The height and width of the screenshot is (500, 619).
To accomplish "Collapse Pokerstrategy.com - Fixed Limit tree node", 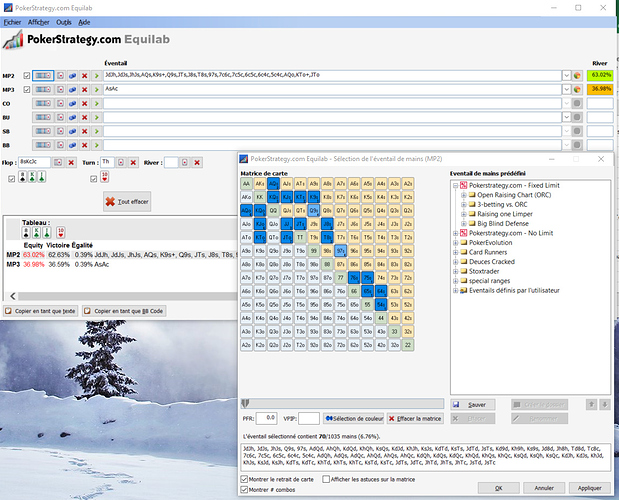I will click(455, 185).
